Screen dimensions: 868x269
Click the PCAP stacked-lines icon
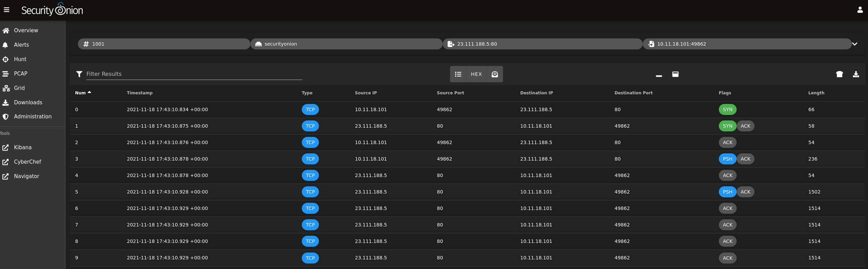tap(5, 74)
